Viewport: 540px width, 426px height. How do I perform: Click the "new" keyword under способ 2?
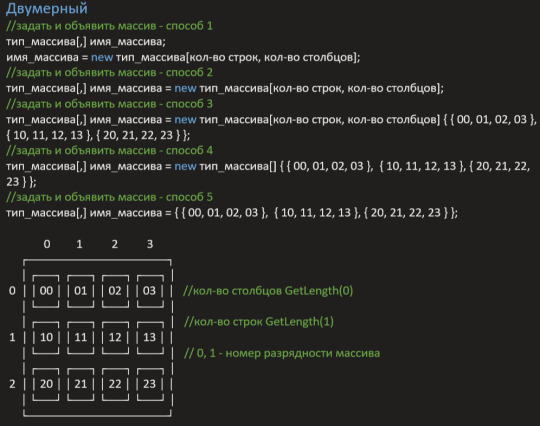185,88
